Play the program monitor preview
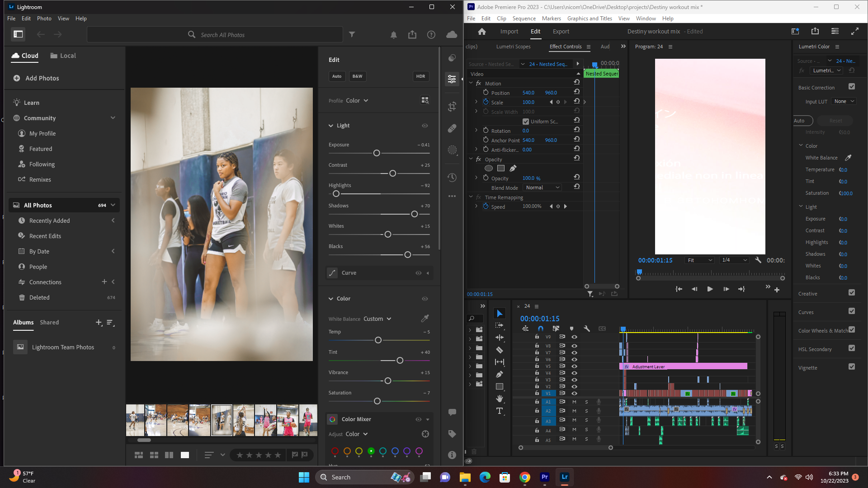Image resolution: width=868 pixels, height=488 pixels. point(710,289)
